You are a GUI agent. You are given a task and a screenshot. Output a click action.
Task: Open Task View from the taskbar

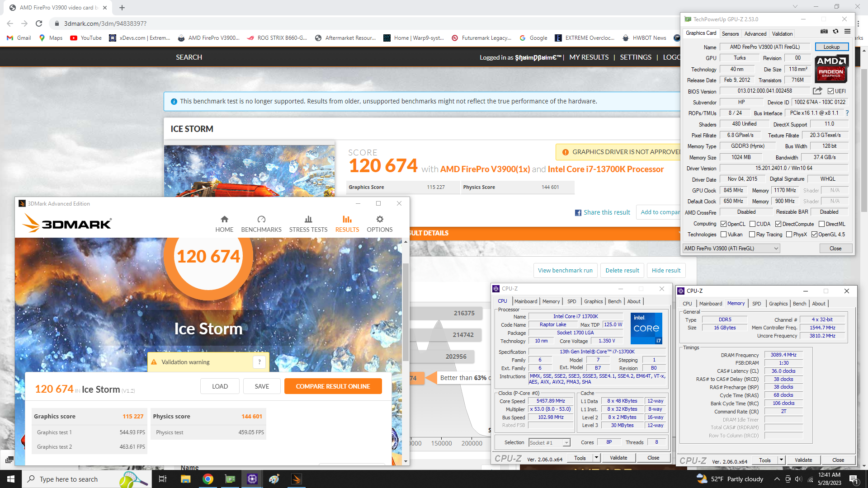click(x=163, y=479)
